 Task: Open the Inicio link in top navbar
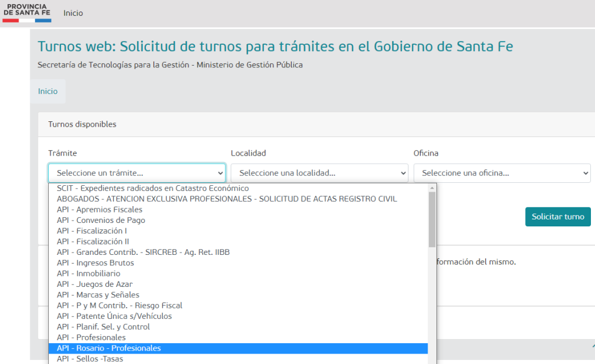tap(73, 13)
